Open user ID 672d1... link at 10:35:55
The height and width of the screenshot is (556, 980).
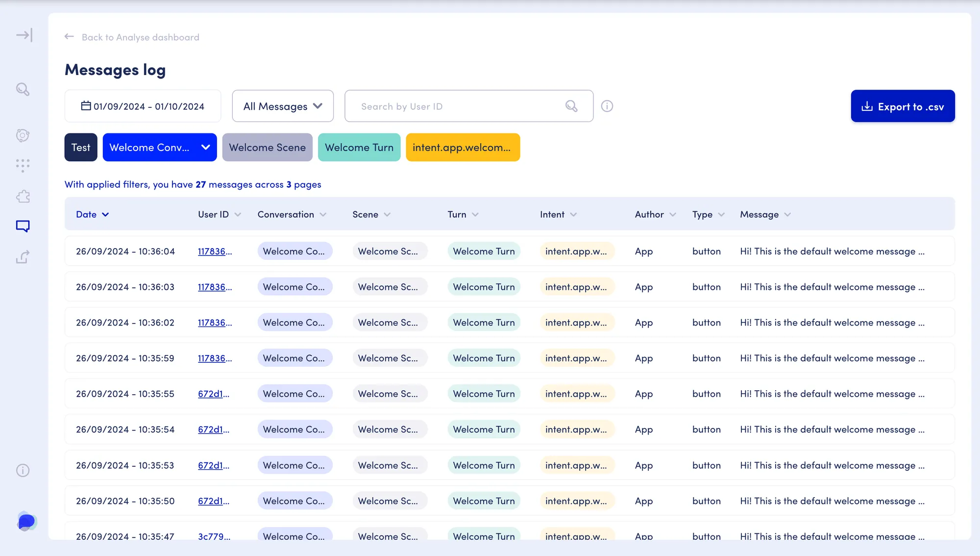[214, 394]
